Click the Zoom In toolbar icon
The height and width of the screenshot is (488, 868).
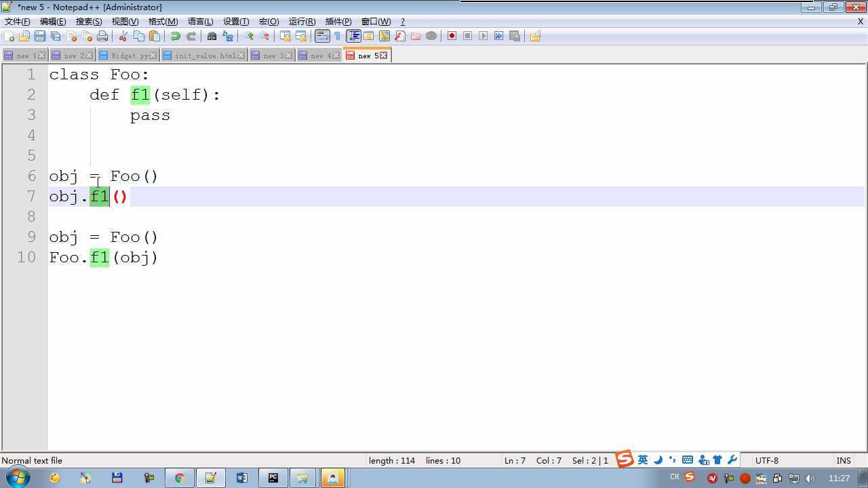click(249, 36)
